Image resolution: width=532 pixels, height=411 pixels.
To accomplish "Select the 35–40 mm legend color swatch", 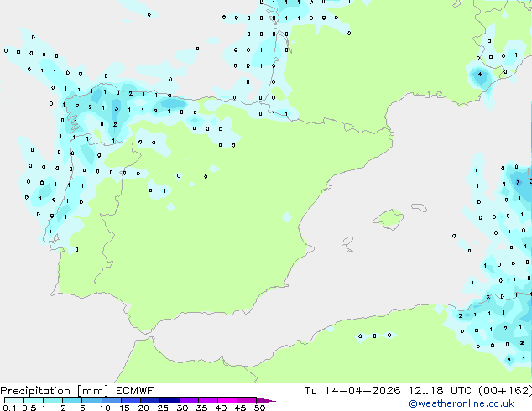I will [x=207, y=400].
